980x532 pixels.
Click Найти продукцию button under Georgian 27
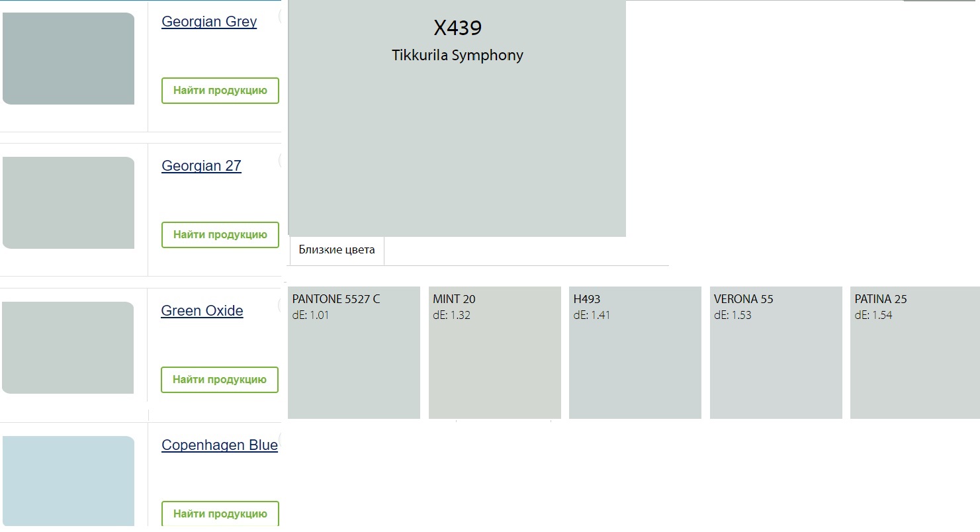(x=220, y=235)
